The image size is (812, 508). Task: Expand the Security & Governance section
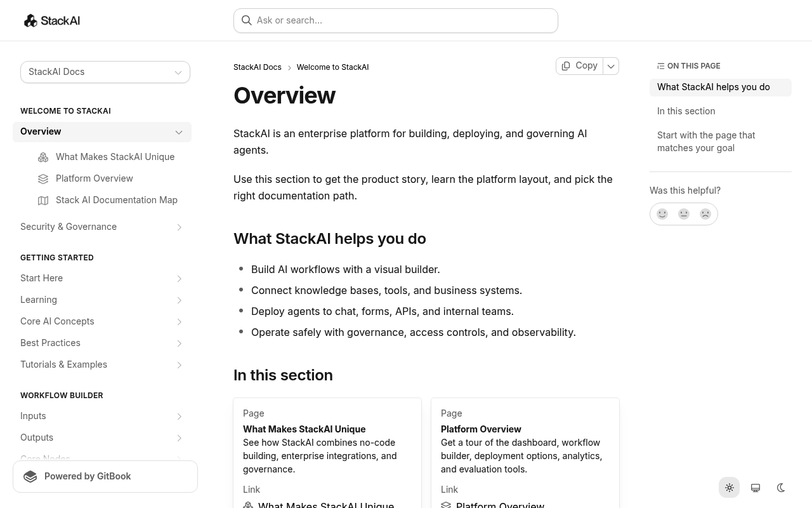coord(180,227)
